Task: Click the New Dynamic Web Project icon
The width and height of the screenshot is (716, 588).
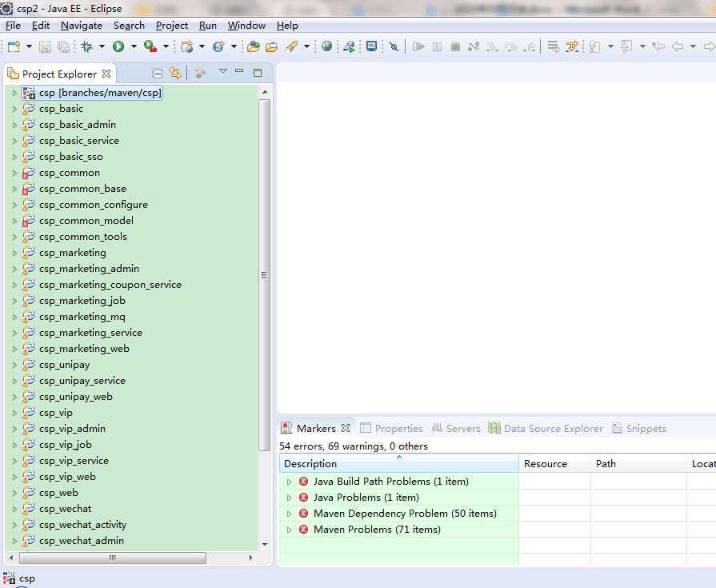Action: (186, 46)
